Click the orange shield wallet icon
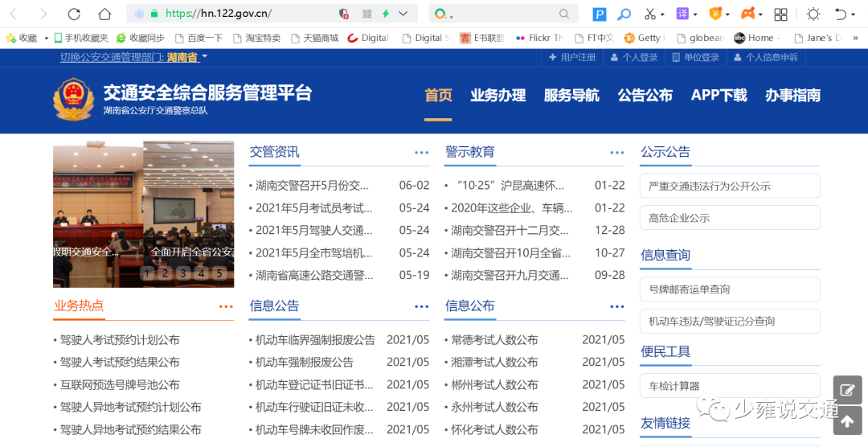868x447 pixels. [715, 14]
